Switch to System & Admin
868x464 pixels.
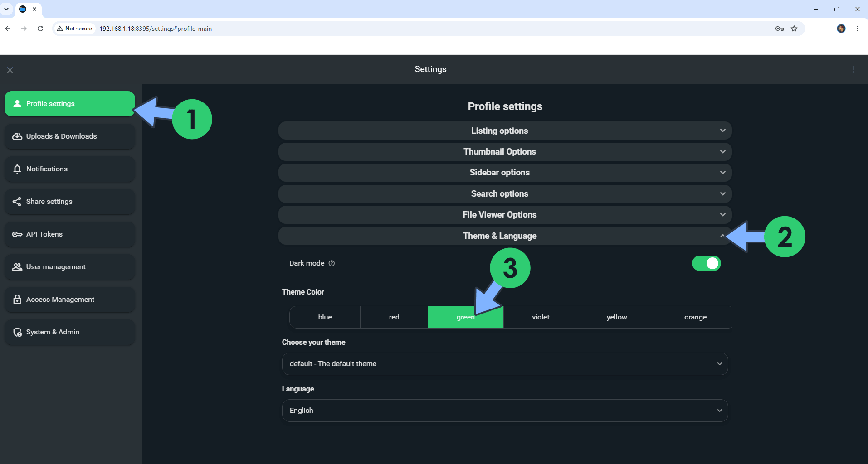[70, 332]
